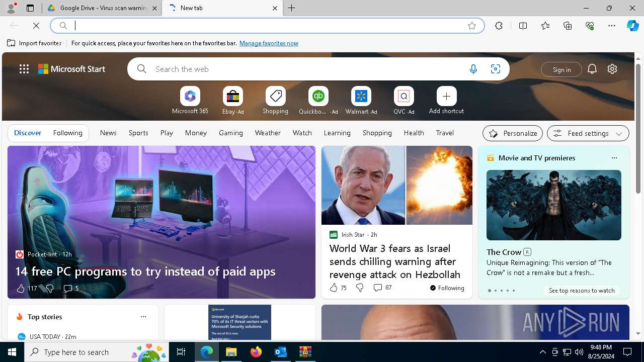Open the Microsoft Start app launcher grid
This screenshot has width=644, height=362.
click(x=24, y=69)
